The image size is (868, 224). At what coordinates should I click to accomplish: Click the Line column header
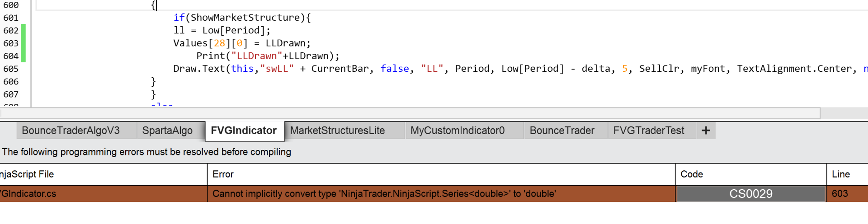847,174
